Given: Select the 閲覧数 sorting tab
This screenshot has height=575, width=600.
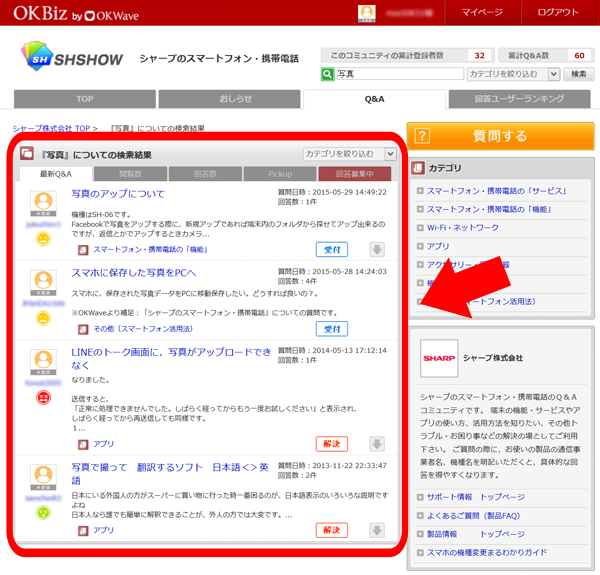Looking at the screenshot, I should pyautogui.click(x=130, y=174).
